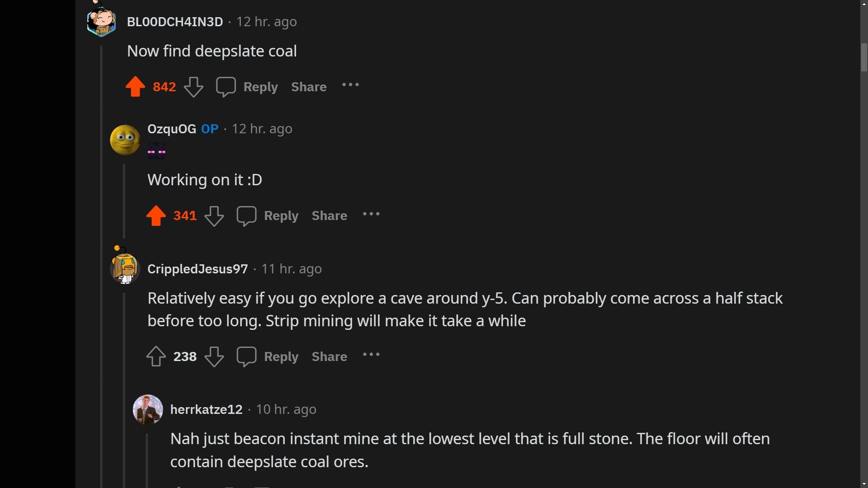This screenshot has width=868, height=488.
Task: Click Reply on BL00DCH4IN3D comment
Action: pyautogui.click(x=260, y=86)
